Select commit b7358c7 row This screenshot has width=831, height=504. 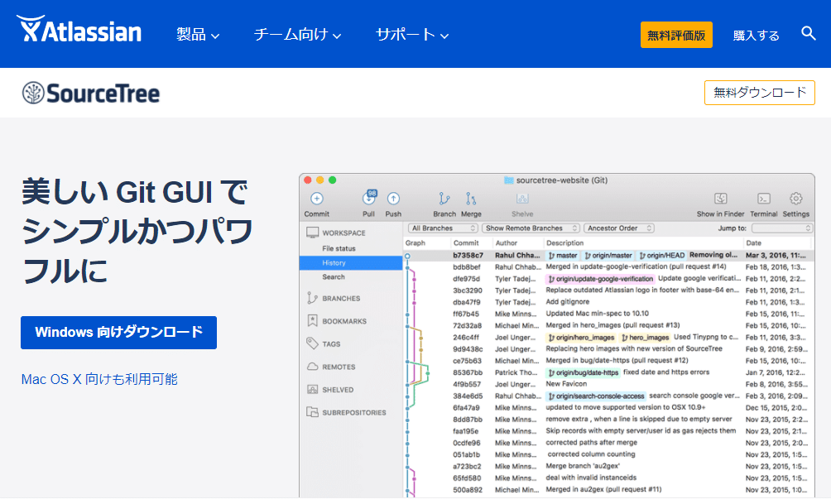[x=608, y=256]
